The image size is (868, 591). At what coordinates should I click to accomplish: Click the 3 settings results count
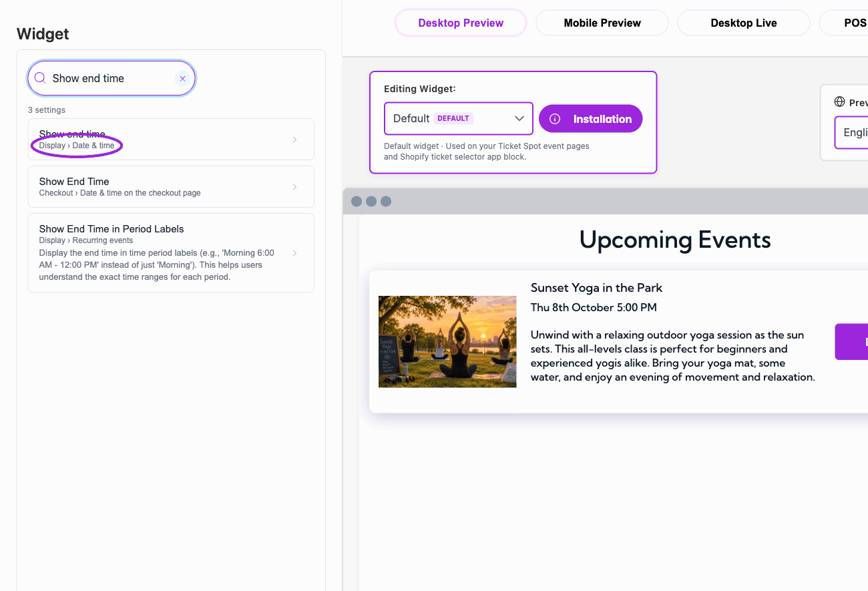point(47,110)
